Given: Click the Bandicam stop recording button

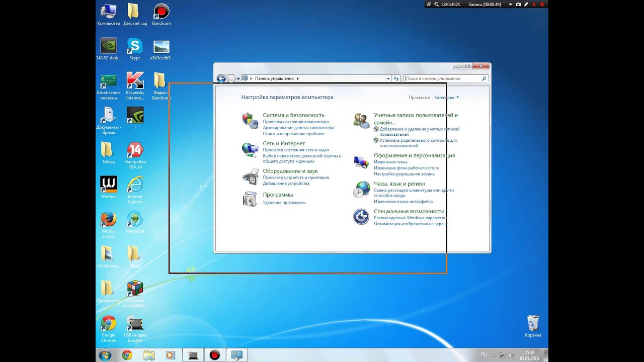Looking at the screenshot, I should point(542,4).
